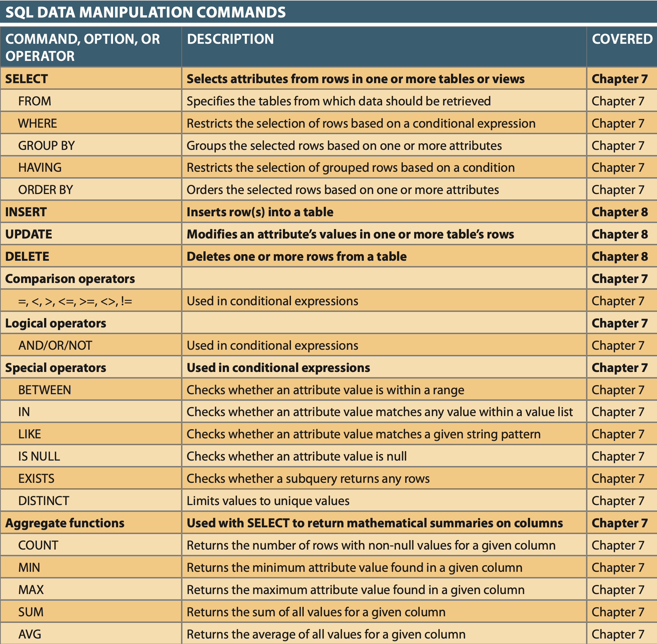Click 'Orders the selected rows based on one or more attributes'
Image resolution: width=657 pixels, height=644 pixels.
tap(343, 190)
